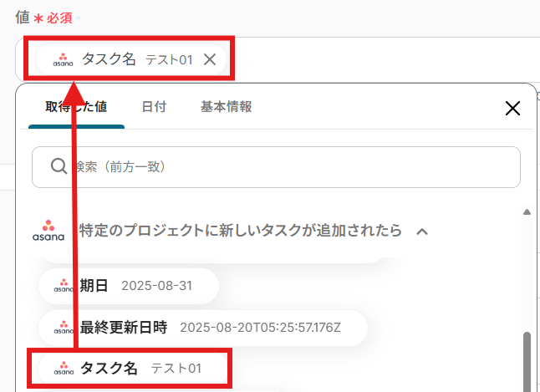The image size is (540, 392).
Task: Open the 日付 tab
Action: click(154, 107)
